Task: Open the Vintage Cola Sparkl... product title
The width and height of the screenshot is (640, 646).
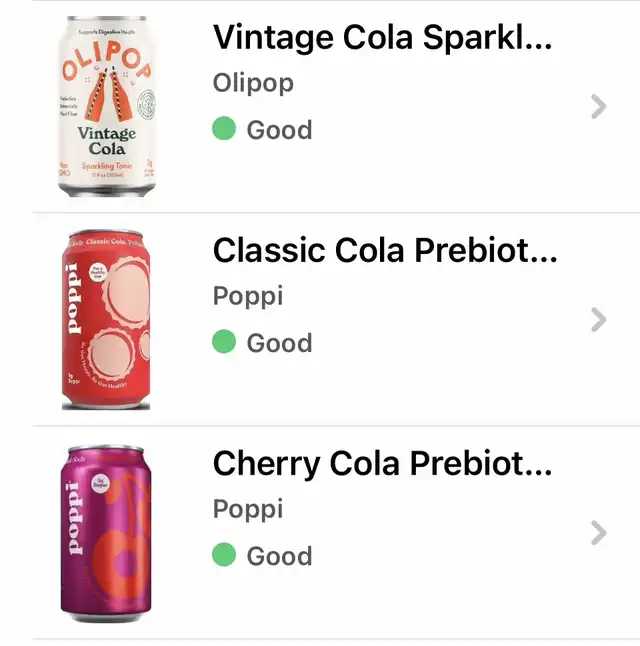Action: coord(383,38)
